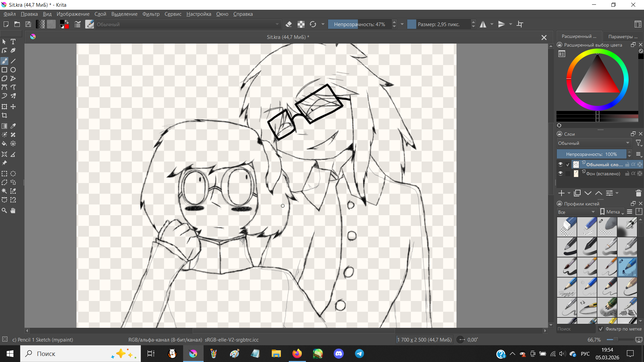The width and height of the screenshot is (644, 362).
Task: Delete layer with trash icon
Action: click(x=638, y=193)
